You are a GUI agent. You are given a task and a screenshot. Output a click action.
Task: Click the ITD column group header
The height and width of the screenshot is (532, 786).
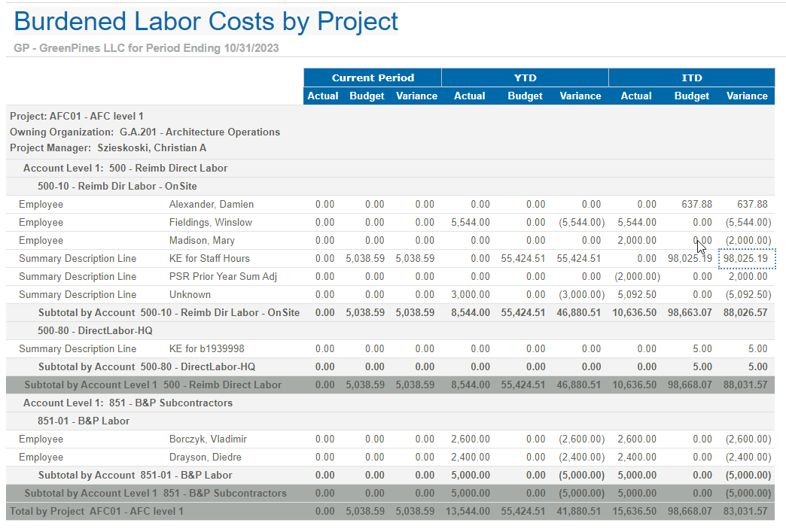(691, 78)
